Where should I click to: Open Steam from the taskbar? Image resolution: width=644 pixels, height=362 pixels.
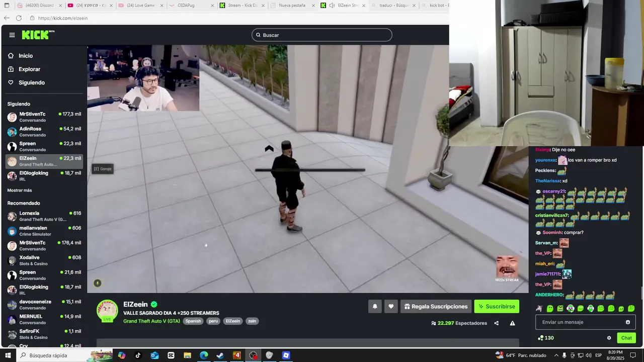tap(220, 355)
